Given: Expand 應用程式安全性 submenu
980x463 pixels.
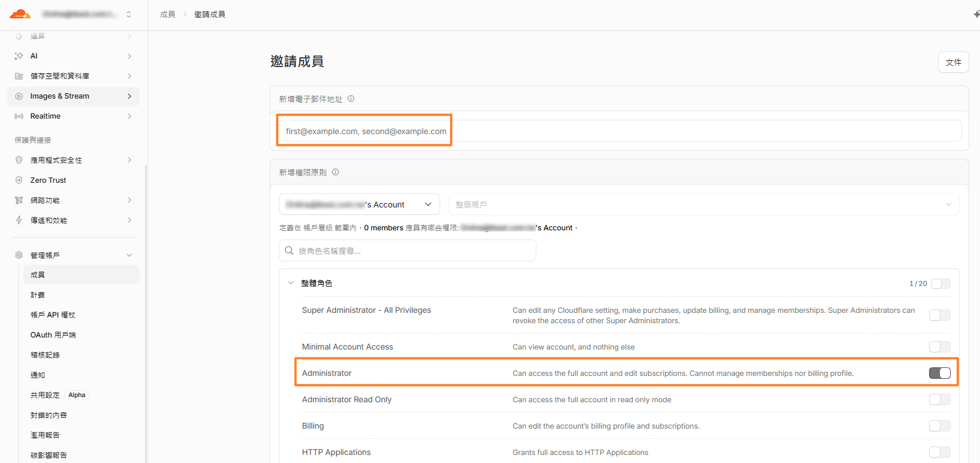Looking at the screenshot, I should [129, 160].
